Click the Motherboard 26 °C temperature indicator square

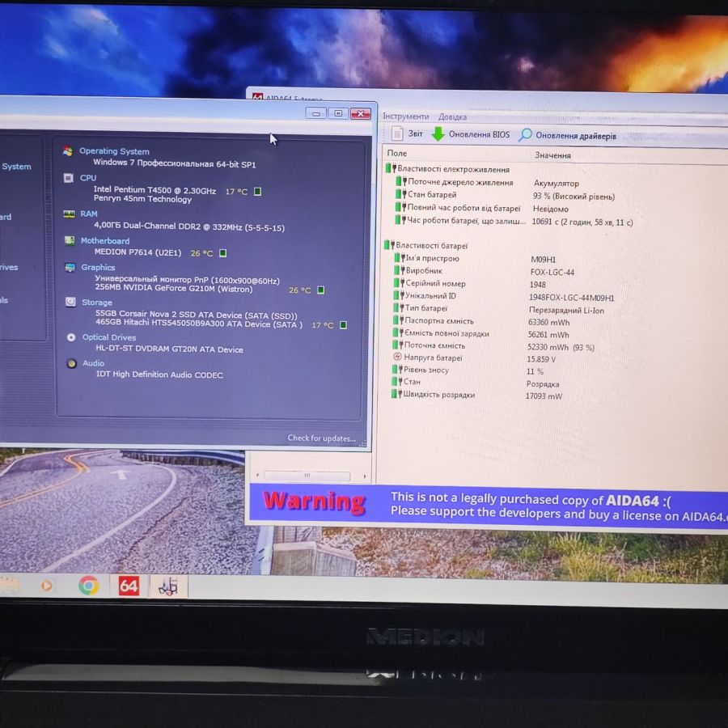(223, 253)
